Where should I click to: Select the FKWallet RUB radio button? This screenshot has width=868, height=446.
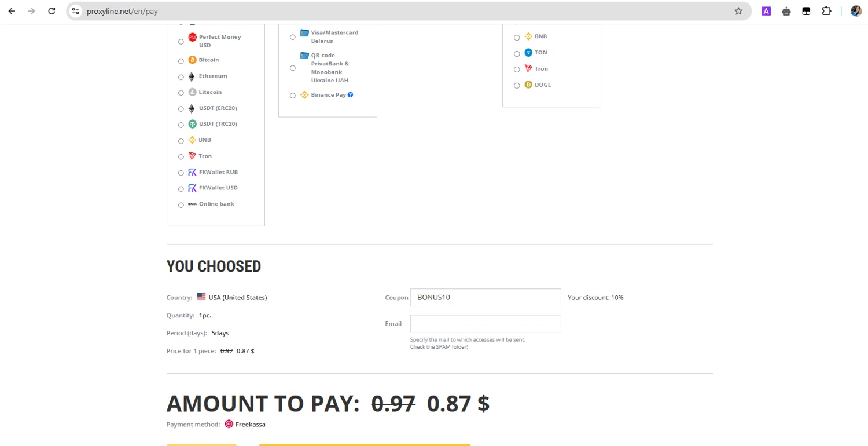point(181,173)
